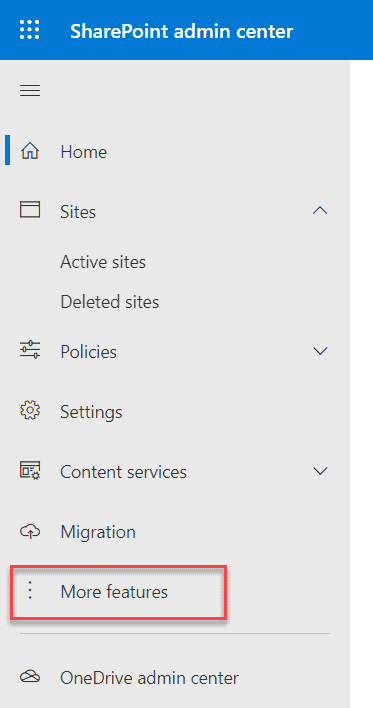Open More features page
Viewport: 373px width, 708px height.
point(114,592)
